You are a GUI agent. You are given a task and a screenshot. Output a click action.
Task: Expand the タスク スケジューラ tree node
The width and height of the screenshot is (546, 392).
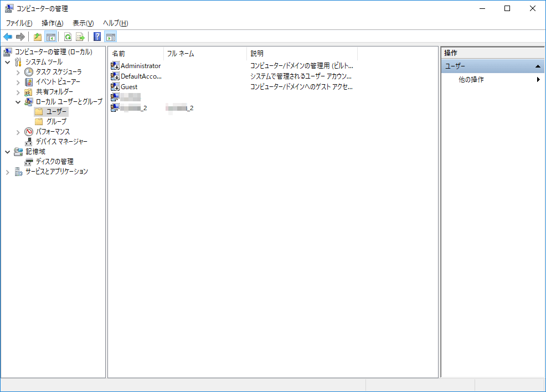[18, 73]
